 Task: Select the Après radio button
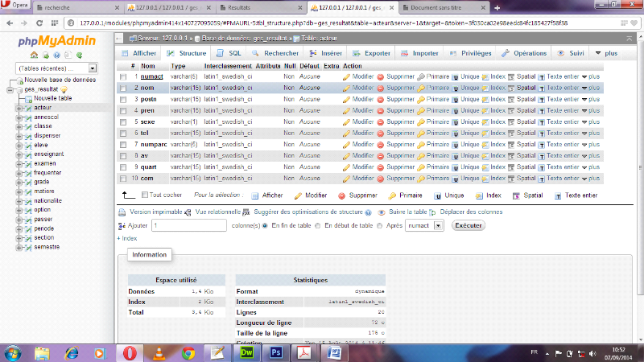(379, 226)
